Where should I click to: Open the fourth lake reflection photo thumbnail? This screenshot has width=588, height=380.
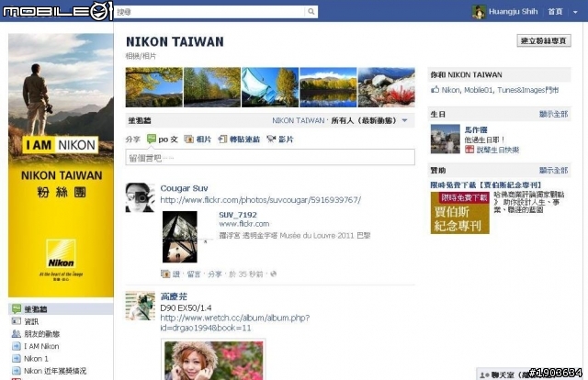pos(328,87)
